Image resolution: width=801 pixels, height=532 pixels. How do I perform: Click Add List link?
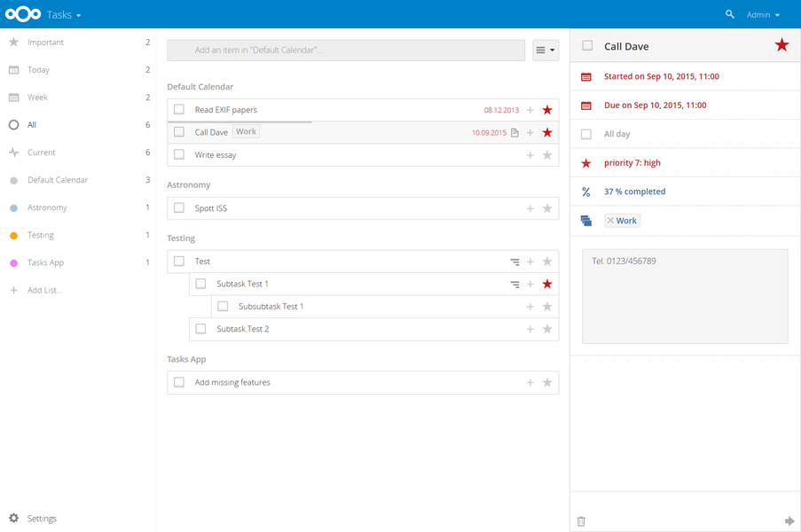(x=44, y=290)
